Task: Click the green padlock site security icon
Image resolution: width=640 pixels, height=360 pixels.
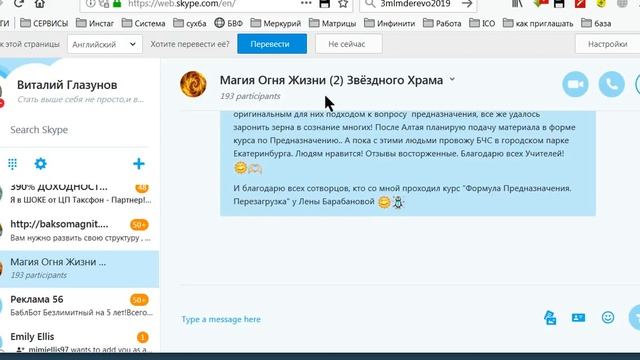Action: coord(117,4)
